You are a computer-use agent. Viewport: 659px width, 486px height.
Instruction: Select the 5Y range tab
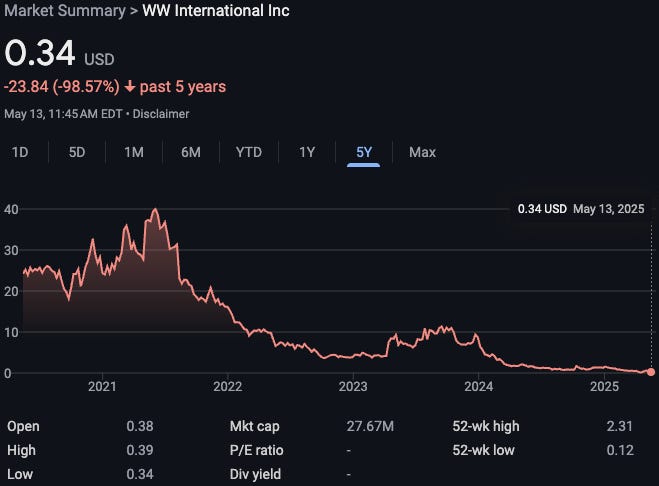(364, 152)
